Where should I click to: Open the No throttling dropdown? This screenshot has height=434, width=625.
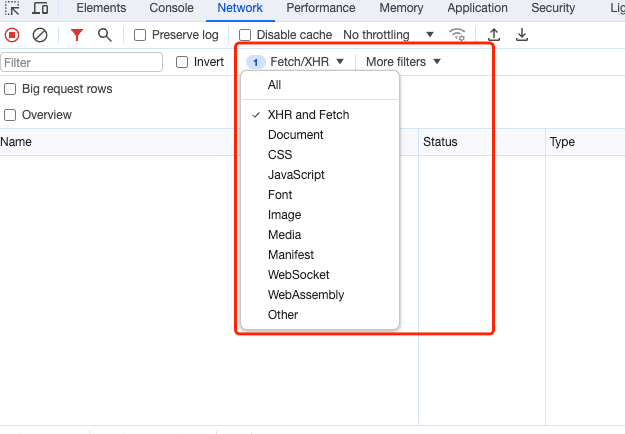388,35
